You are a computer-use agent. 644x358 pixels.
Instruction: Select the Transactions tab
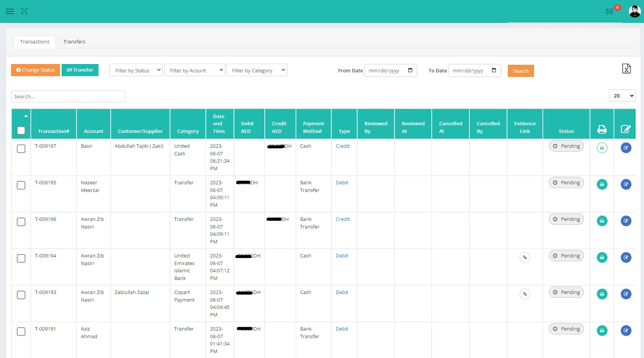point(35,42)
